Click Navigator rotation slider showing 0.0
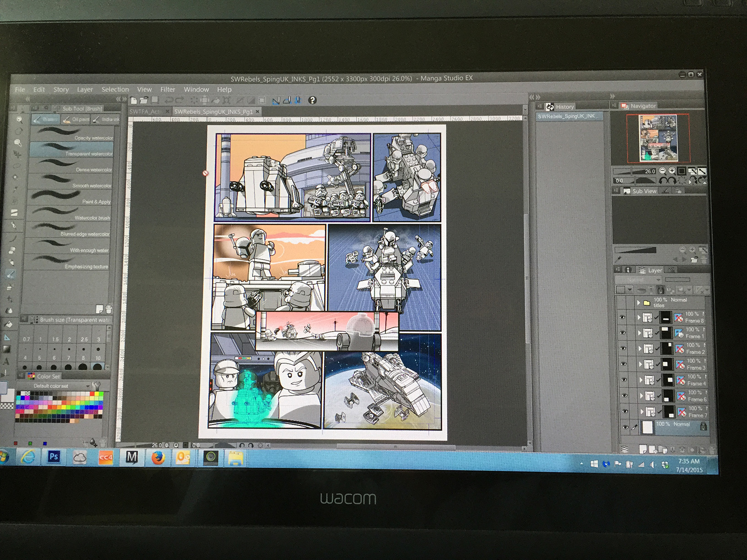 pyautogui.click(x=635, y=181)
